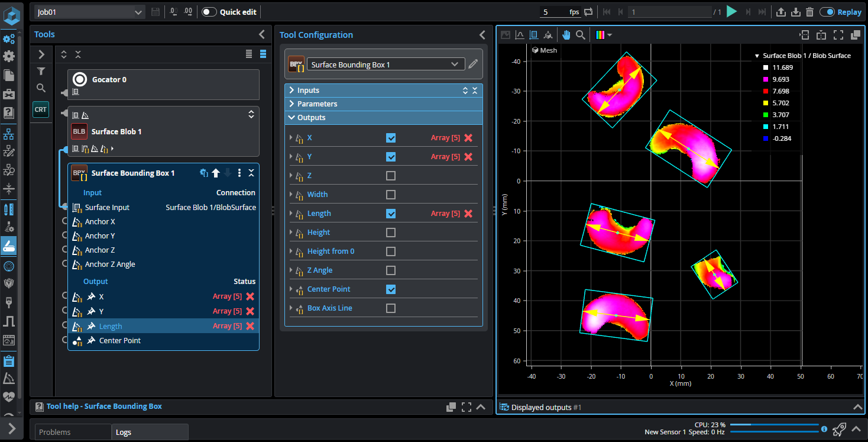Screen dimensions: 868x442
Task: Open the color map rainbow swatch
Action: tap(600, 35)
